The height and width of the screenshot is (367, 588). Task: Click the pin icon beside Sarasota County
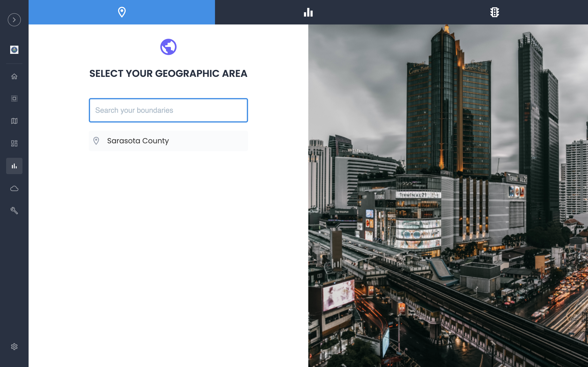click(x=96, y=141)
